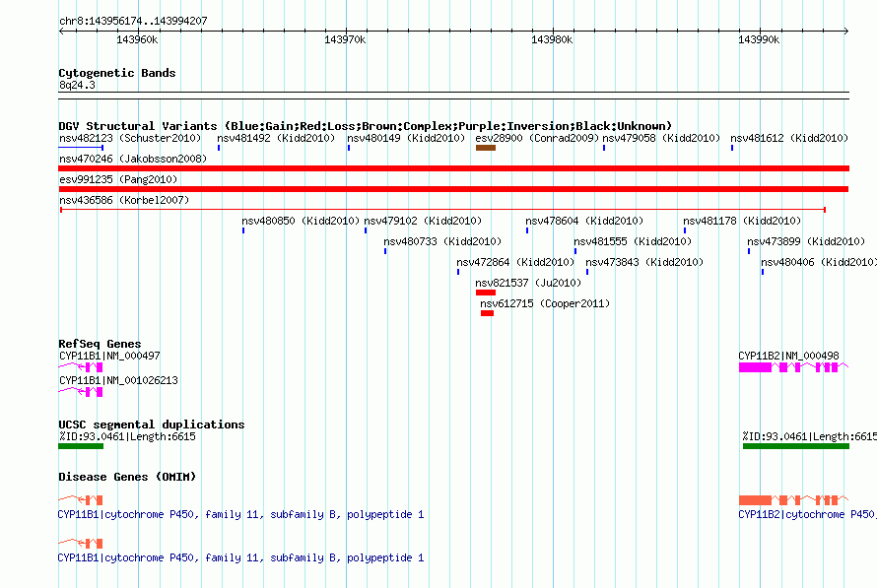
Task: Open variant esv28900 (Conrad2009) label
Action: pos(537,138)
